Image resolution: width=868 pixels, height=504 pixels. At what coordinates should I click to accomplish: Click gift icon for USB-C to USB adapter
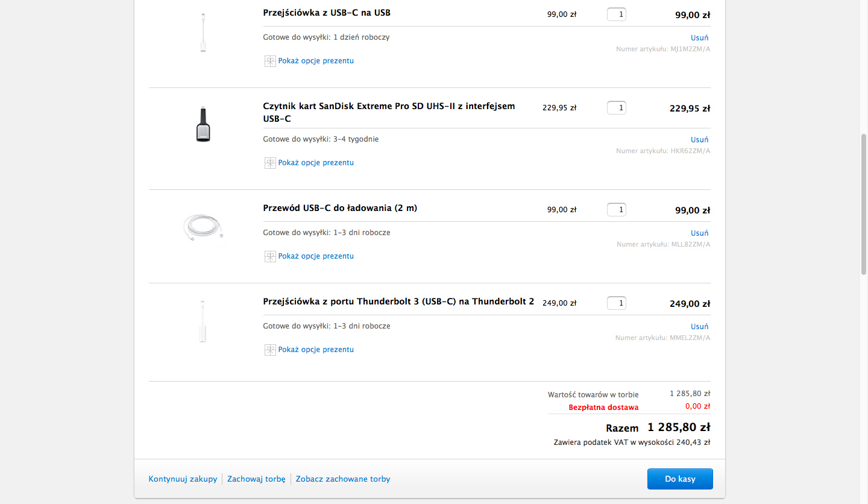click(270, 61)
